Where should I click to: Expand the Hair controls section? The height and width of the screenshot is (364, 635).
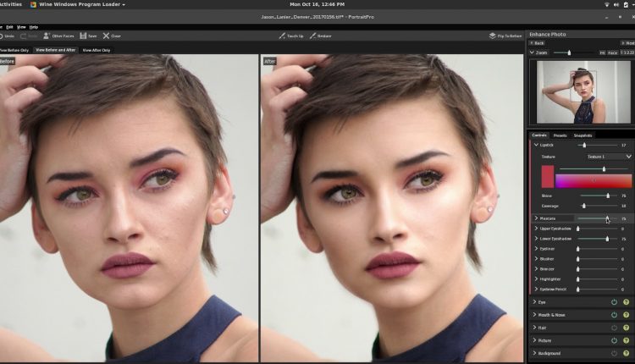click(534, 328)
